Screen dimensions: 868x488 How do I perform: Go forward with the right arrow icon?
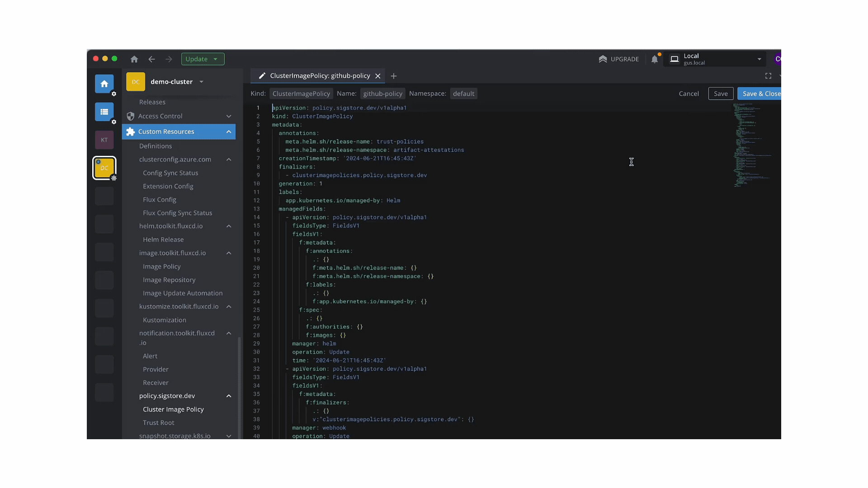169,59
